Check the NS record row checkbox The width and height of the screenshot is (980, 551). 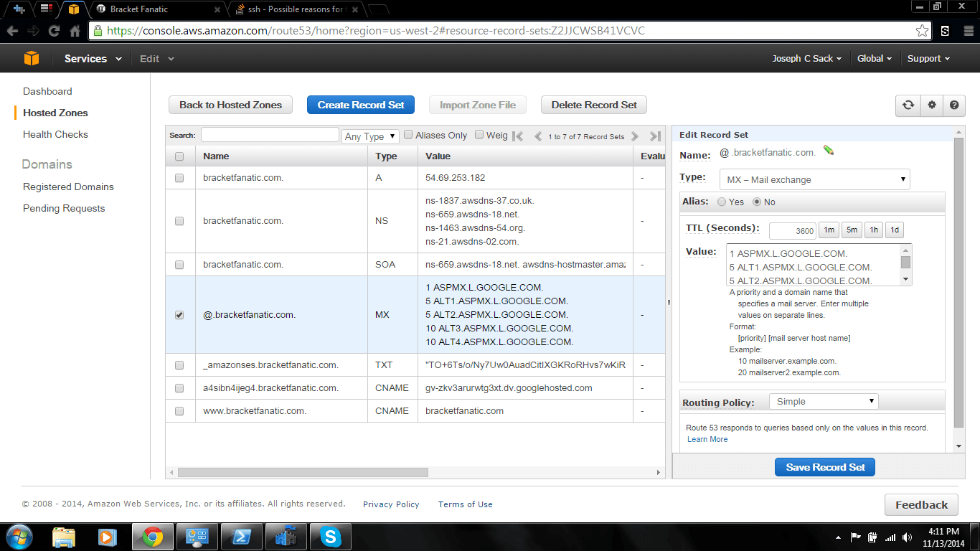[179, 221]
